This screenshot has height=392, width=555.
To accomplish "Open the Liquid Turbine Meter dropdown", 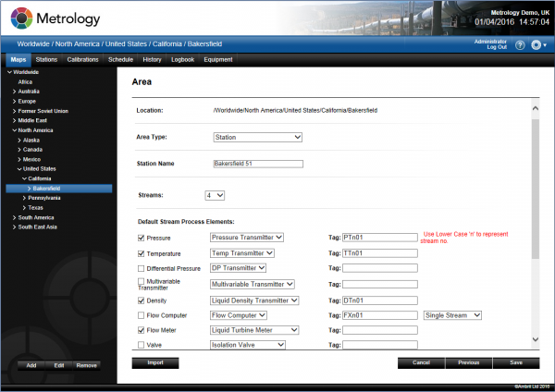I will (254, 330).
